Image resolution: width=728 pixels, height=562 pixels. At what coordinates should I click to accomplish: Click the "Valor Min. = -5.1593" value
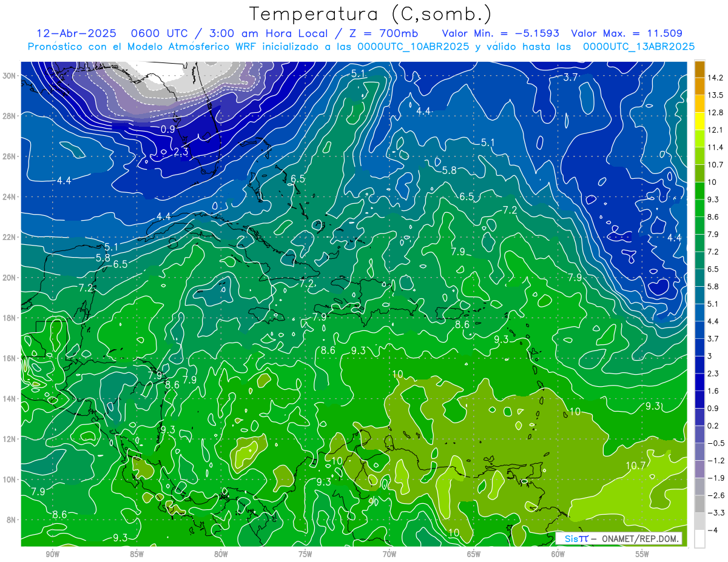pyautogui.click(x=501, y=33)
